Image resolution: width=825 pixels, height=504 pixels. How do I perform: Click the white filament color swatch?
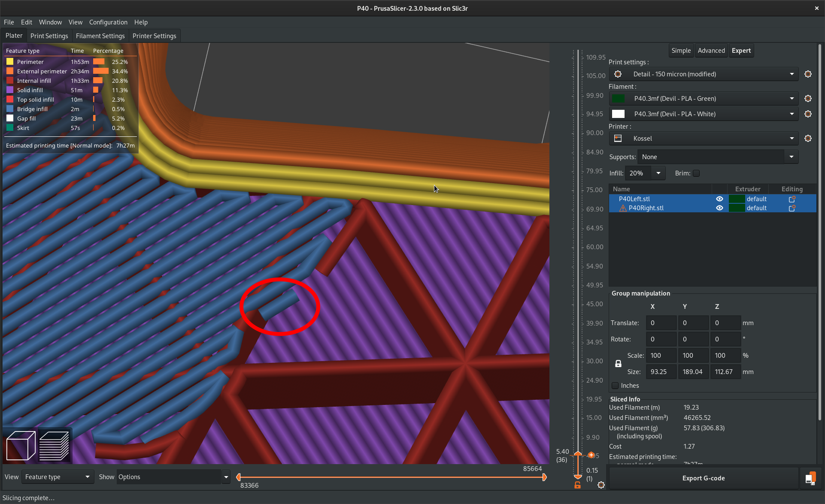618,114
